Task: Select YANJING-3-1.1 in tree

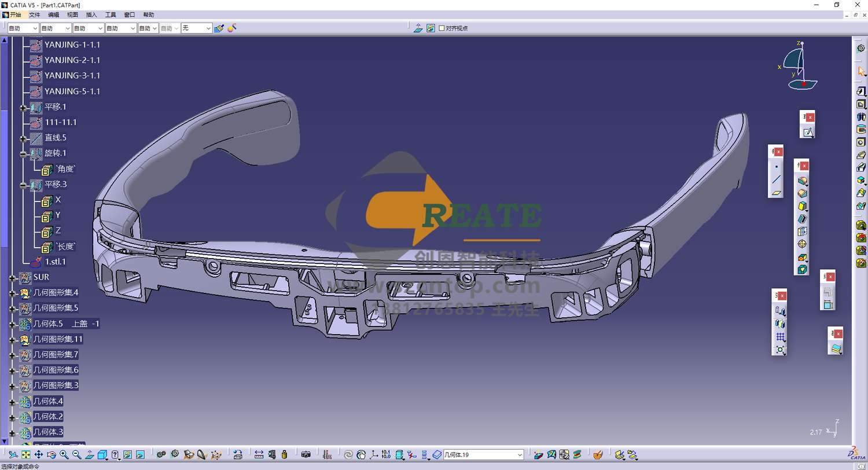Action: [72, 76]
